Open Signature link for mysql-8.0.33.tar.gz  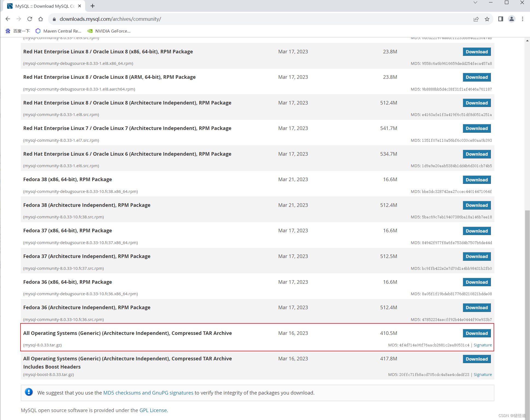coord(483,345)
